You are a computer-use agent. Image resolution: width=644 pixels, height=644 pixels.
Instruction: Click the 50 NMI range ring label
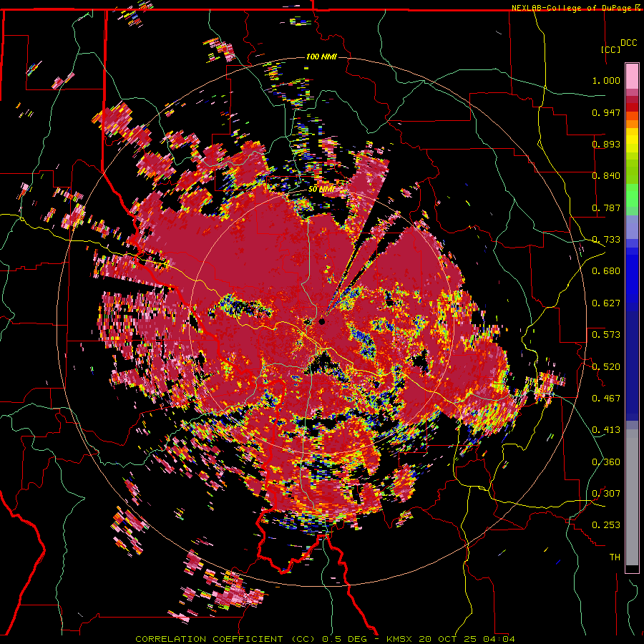click(x=321, y=190)
